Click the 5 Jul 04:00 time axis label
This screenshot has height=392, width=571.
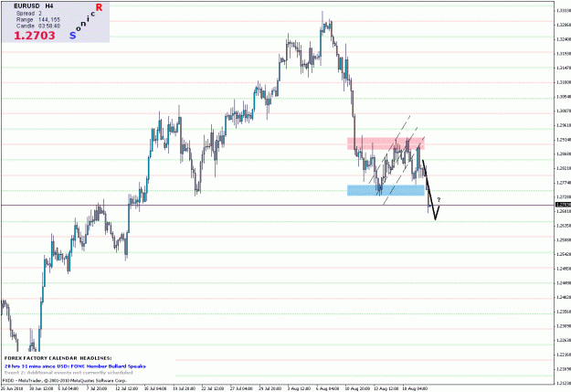coord(69,388)
